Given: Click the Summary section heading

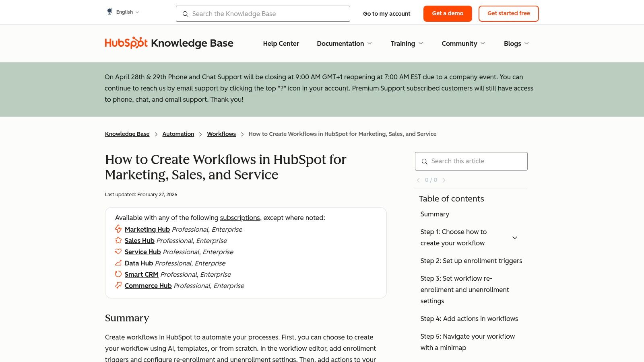Looking at the screenshot, I should (127, 318).
